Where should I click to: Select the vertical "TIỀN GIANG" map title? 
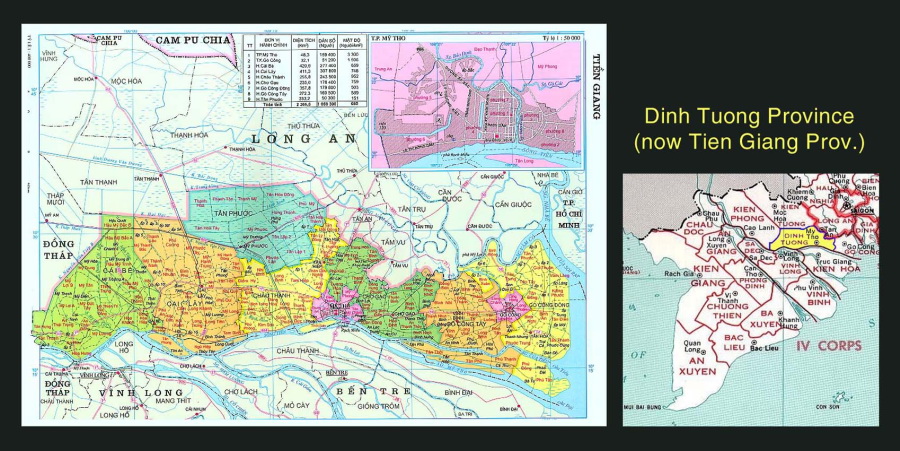coord(596,87)
